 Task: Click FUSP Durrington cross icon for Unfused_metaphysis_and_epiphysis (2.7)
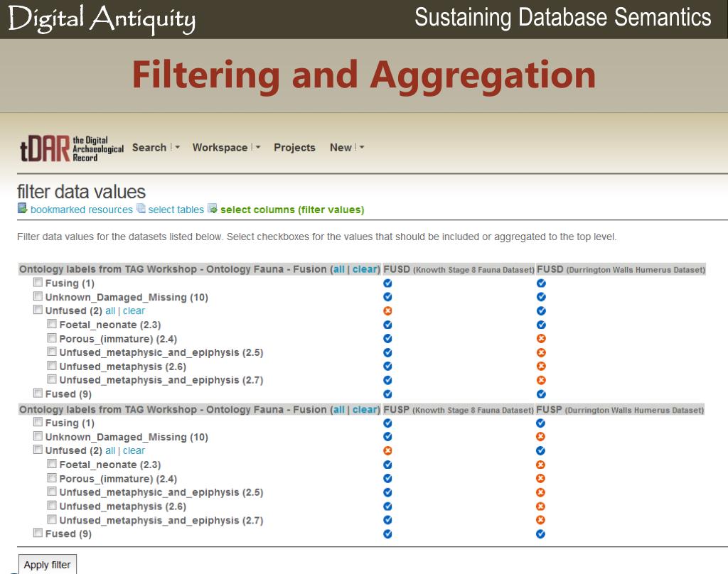[x=540, y=520]
